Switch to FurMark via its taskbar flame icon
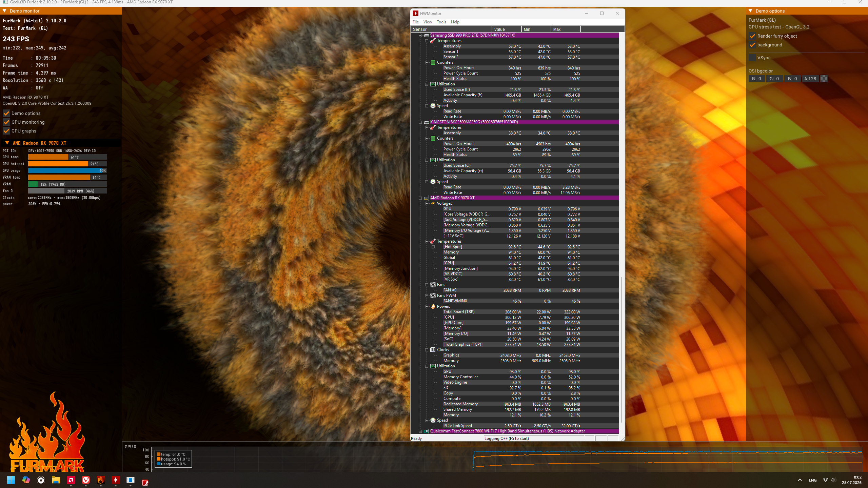This screenshot has width=868, height=488. tap(101, 480)
